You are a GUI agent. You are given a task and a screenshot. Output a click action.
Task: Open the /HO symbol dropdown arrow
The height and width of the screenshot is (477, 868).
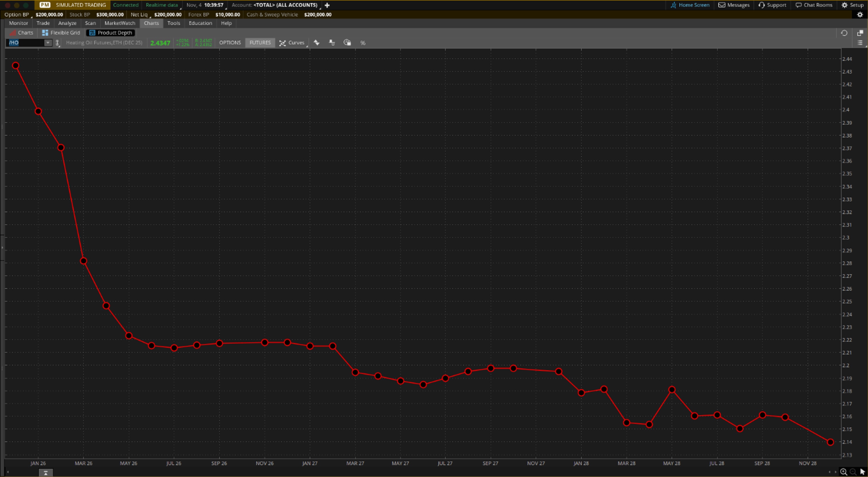coord(48,43)
